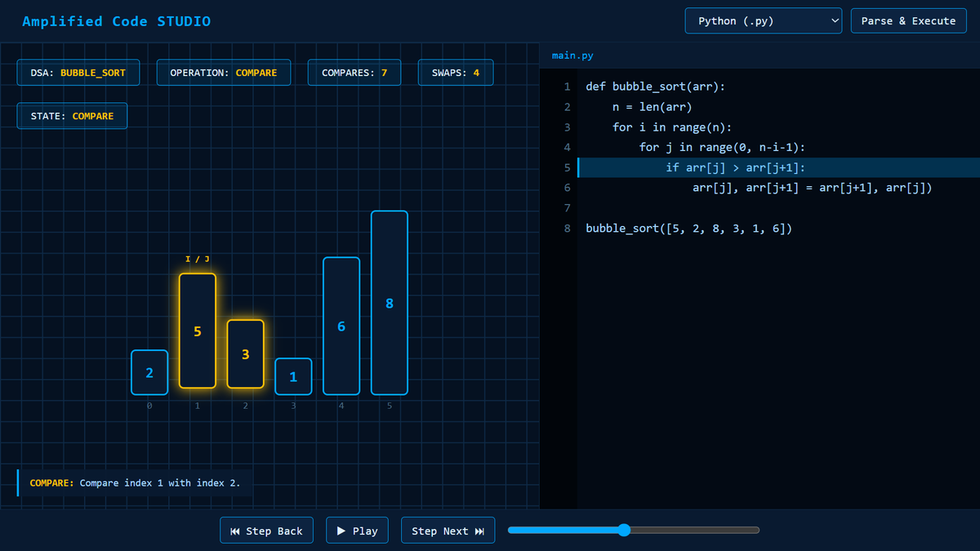Click the SWAPS: 4 counter

(x=456, y=73)
